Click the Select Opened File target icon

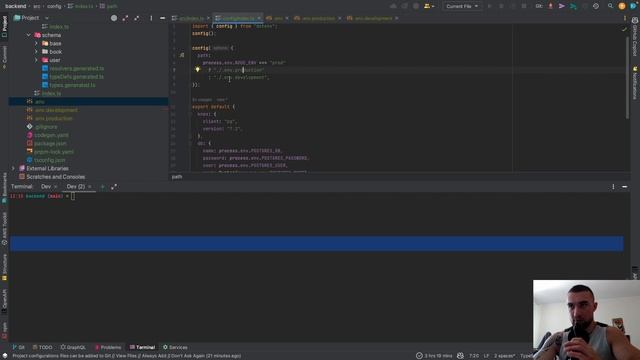114,18
